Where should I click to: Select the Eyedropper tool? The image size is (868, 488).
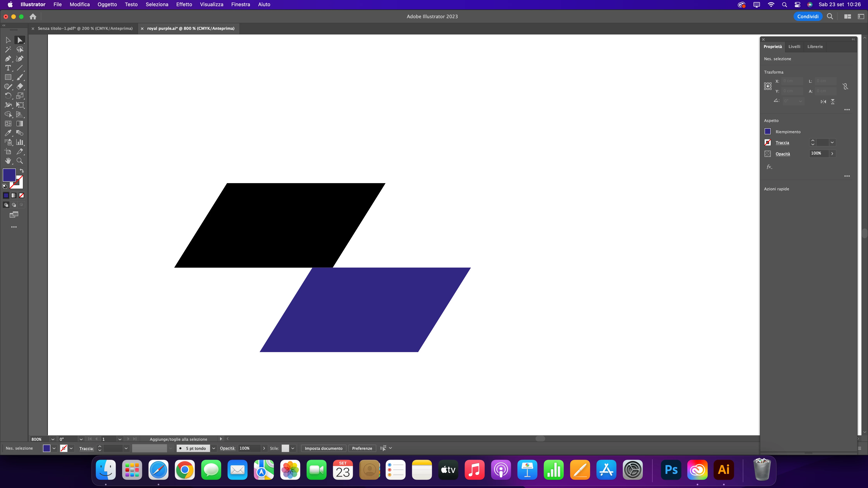[x=8, y=133]
